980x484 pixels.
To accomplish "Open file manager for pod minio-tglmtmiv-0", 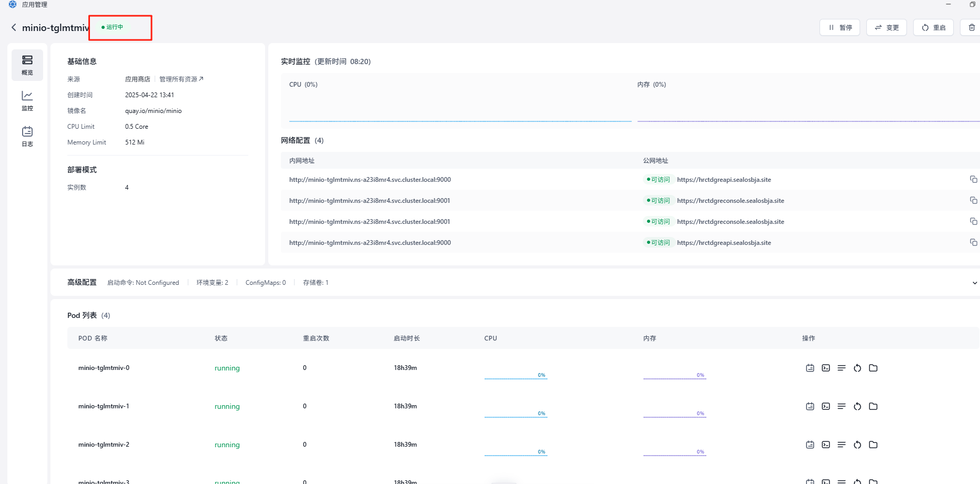I will 873,368.
